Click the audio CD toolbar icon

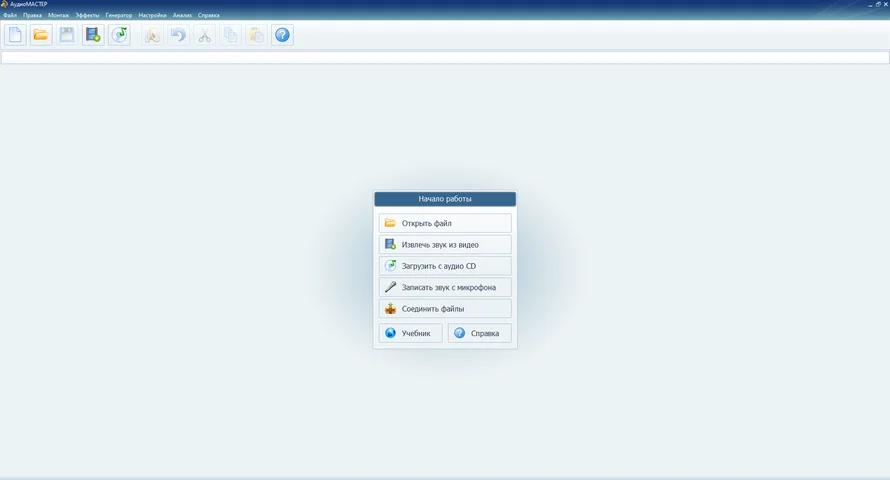click(119, 35)
